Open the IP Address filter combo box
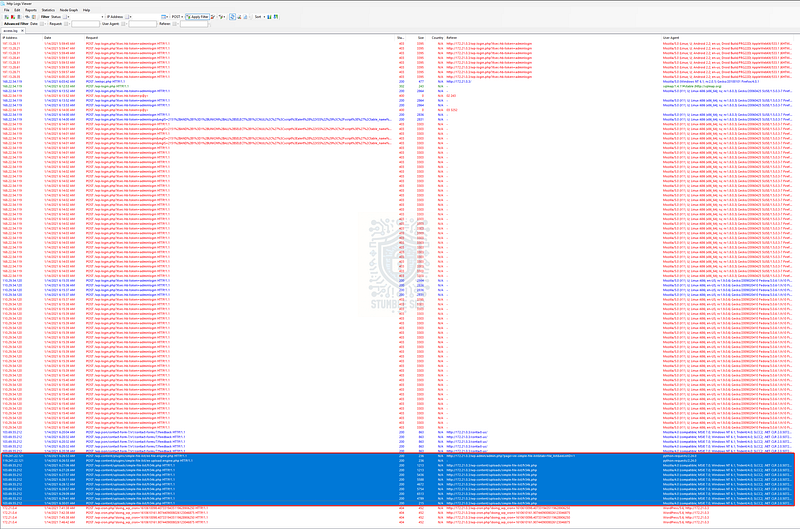Screen dimensions: 800x529 (x=144, y=17)
